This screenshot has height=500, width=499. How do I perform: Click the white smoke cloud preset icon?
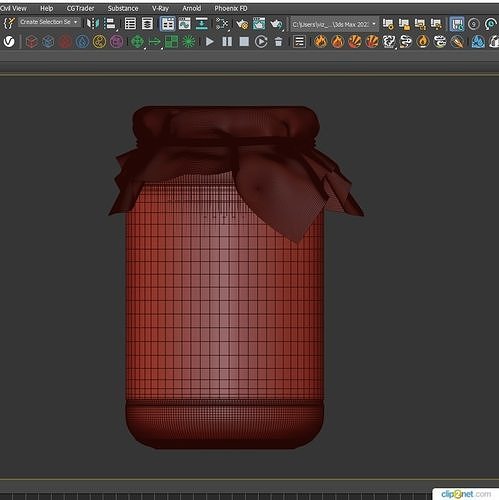[x=389, y=42]
